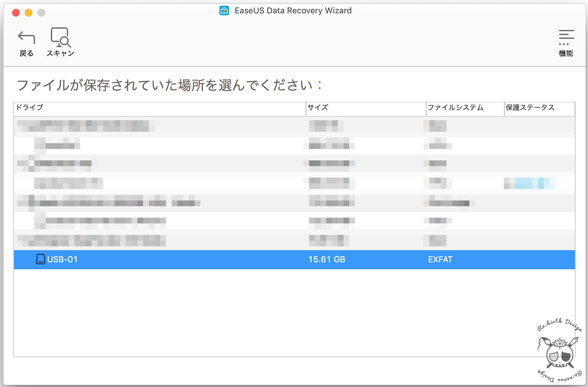
Task: Close the window with the red button
Action: 16,13
